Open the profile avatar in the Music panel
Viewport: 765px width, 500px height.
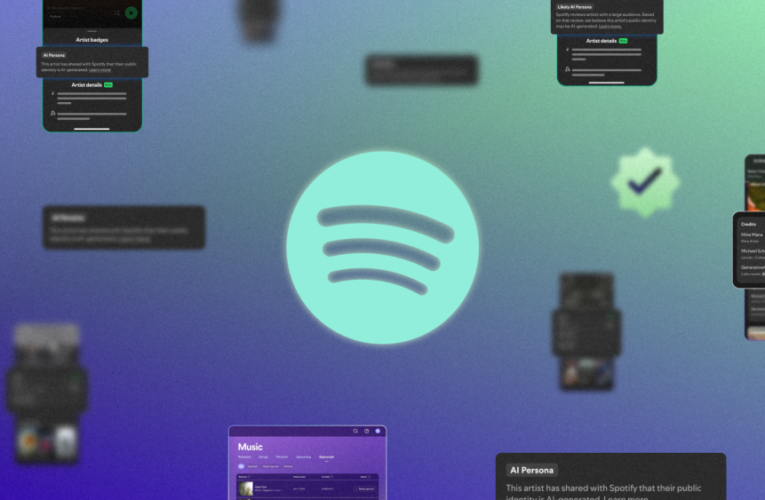[378, 431]
